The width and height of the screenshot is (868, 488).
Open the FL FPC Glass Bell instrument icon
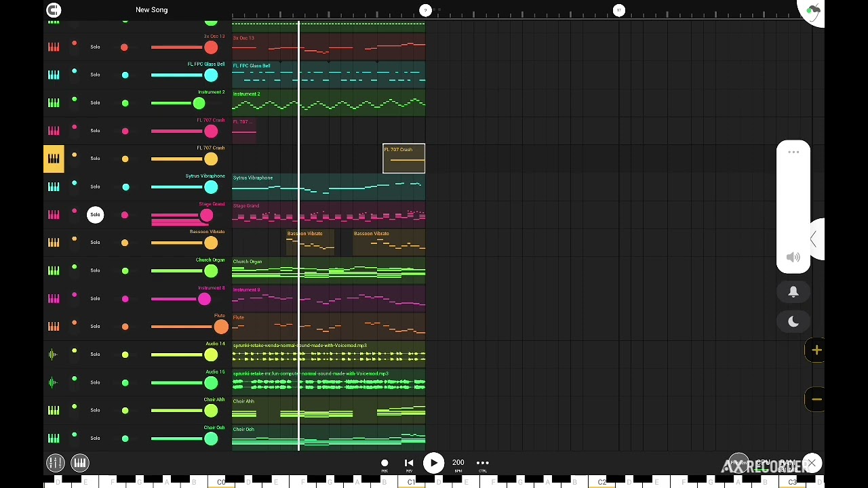(54, 75)
